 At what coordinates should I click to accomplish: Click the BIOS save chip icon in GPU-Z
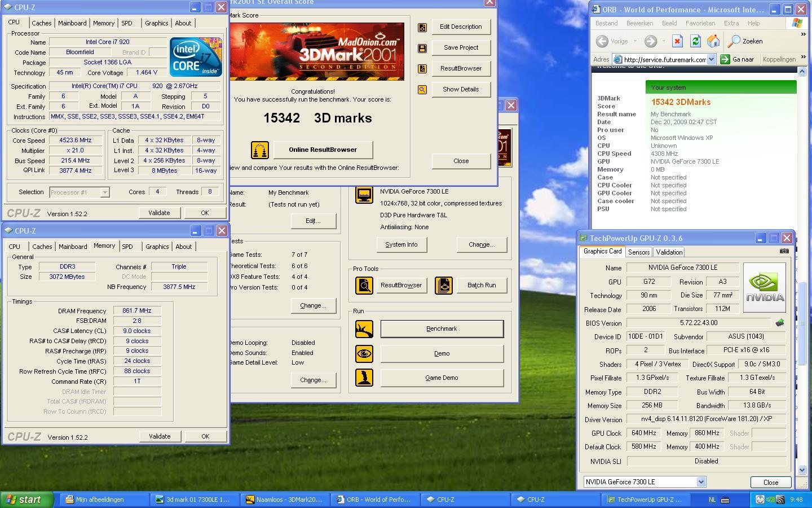[780, 323]
